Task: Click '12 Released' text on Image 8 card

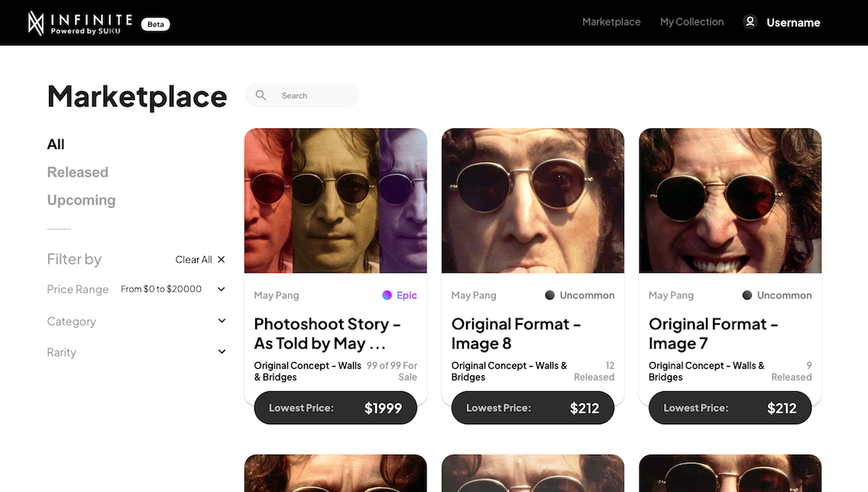Action: (x=594, y=371)
